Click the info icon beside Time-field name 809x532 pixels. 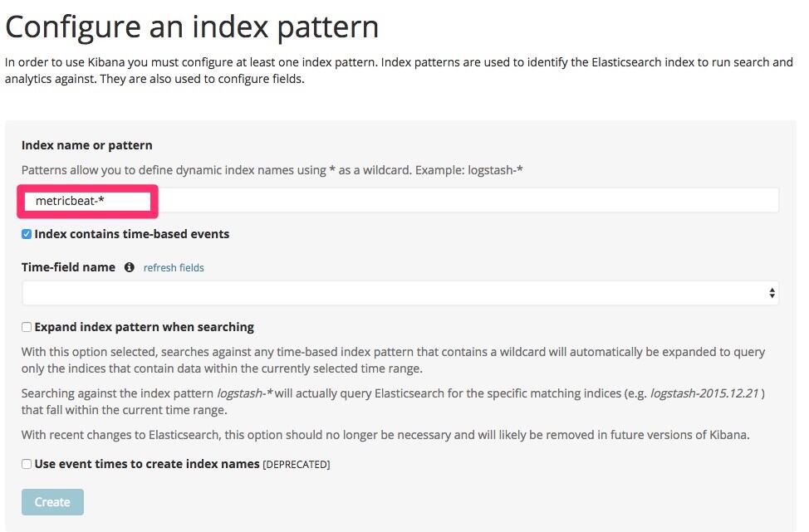pos(130,267)
